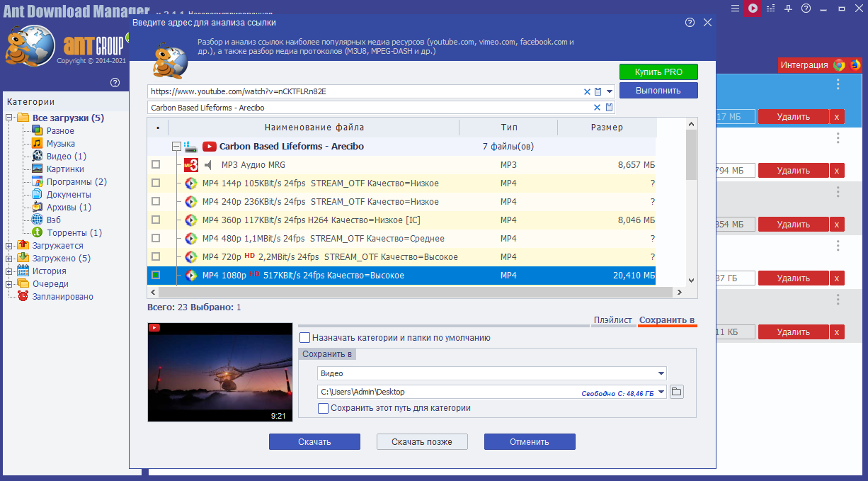Check the MP4 360p checkbox
The width and height of the screenshot is (868, 481).
(x=156, y=220)
